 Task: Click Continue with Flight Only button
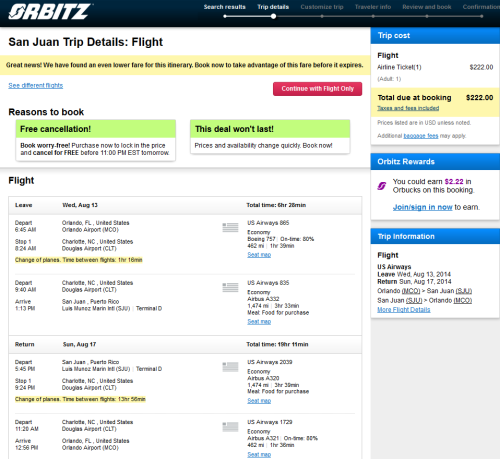pos(317,89)
